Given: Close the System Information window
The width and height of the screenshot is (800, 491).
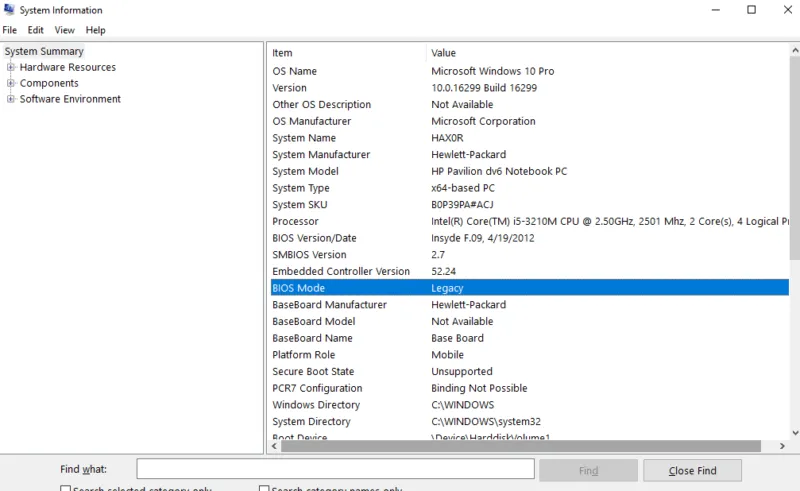Looking at the screenshot, I should point(786,10).
